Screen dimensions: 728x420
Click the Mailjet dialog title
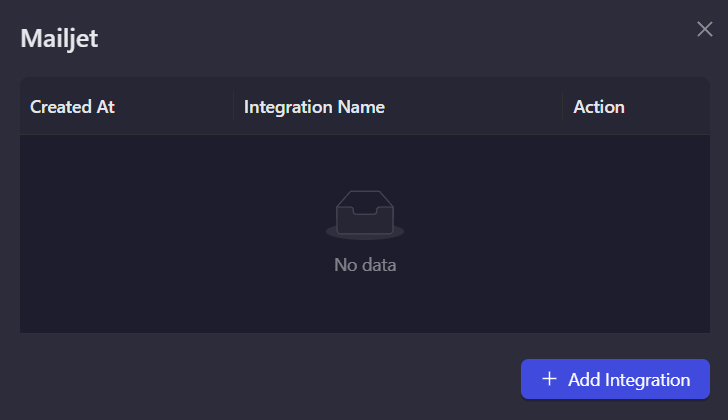(59, 38)
